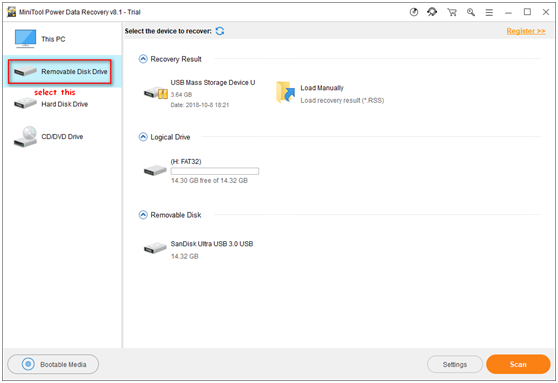The height and width of the screenshot is (383, 558).
Task: Select Removable Disk Drive tab
Action: (62, 72)
